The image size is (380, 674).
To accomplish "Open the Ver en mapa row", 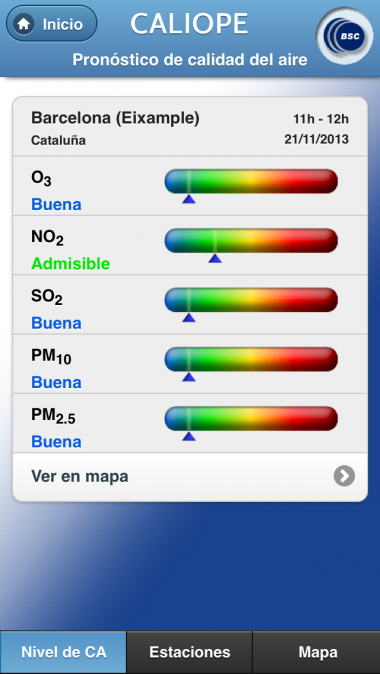I will pos(190,477).
